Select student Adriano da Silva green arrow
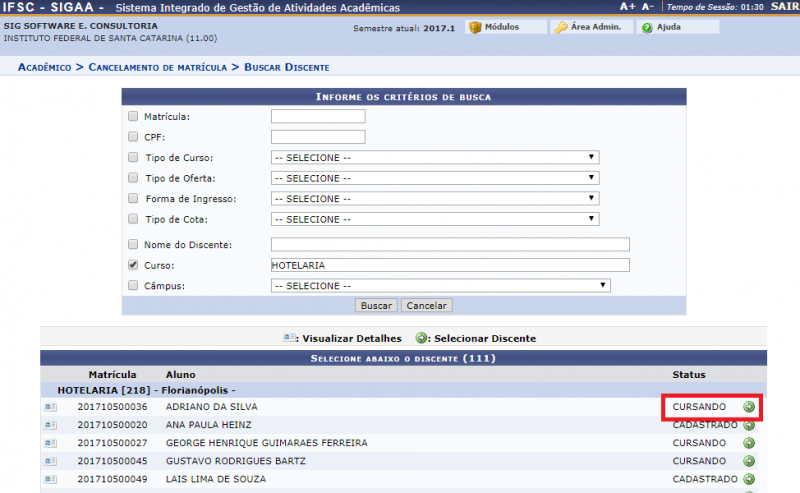This screenshot has height=493, width=800. (x=749, y=407)
